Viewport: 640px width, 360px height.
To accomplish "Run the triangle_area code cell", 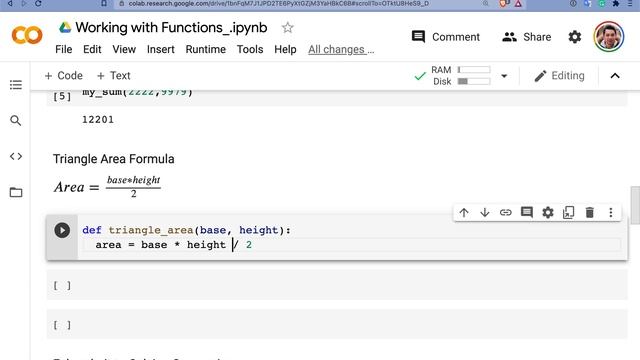I will [62, 230].
